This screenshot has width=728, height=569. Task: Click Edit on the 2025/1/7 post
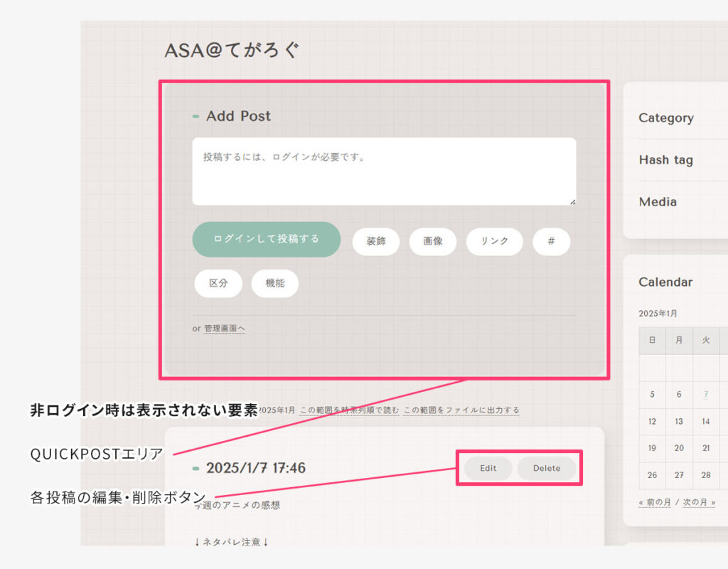tap(488, 468)
